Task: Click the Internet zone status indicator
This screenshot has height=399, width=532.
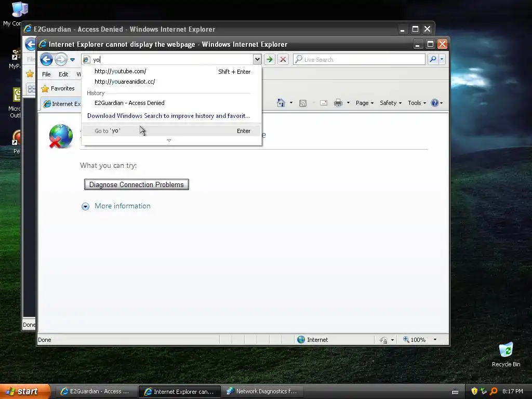Action: click(x=312, y=340)
